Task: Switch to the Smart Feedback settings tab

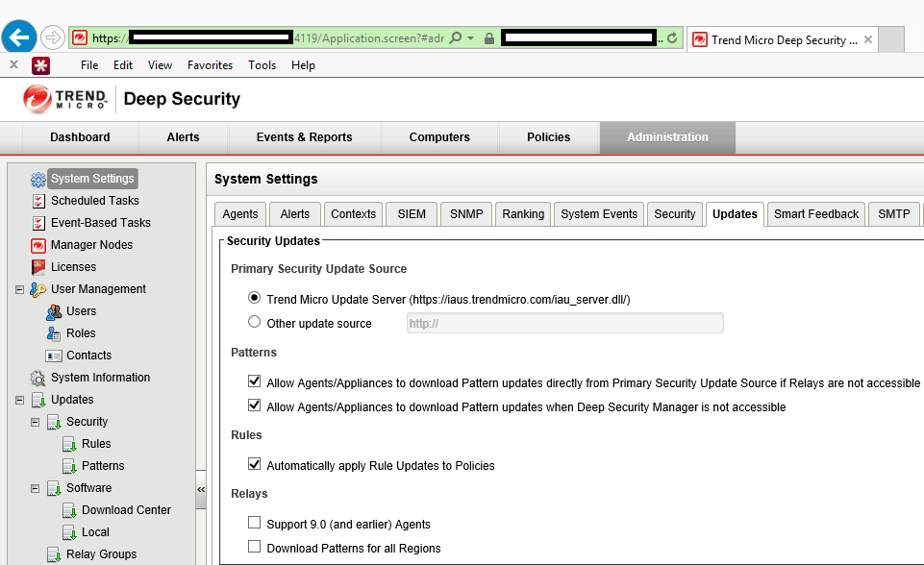Action: coord(816,214)
